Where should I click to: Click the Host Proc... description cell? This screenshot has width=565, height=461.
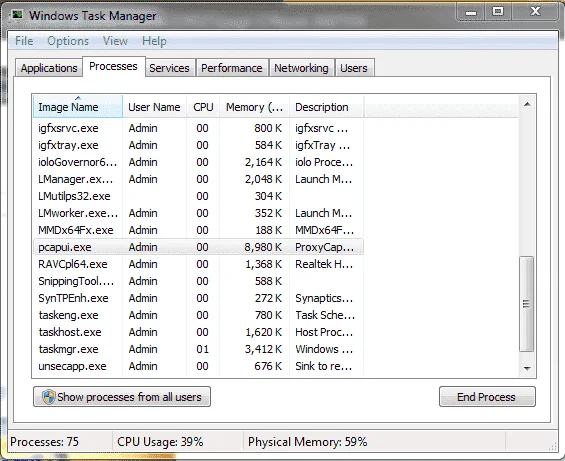(324, 332)
